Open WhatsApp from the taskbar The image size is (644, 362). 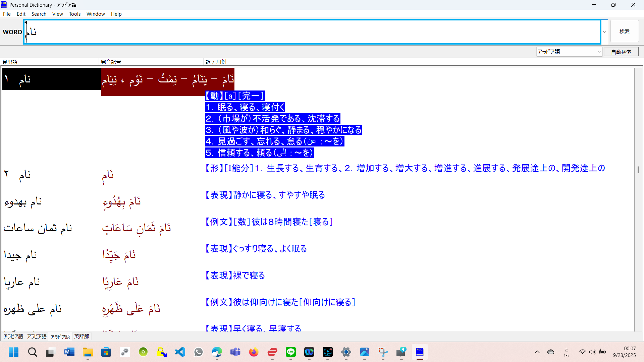[199, 352]
